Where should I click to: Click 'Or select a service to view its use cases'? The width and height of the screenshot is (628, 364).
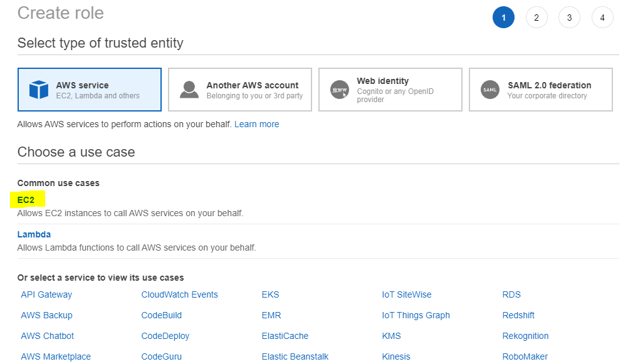(100, 278)
